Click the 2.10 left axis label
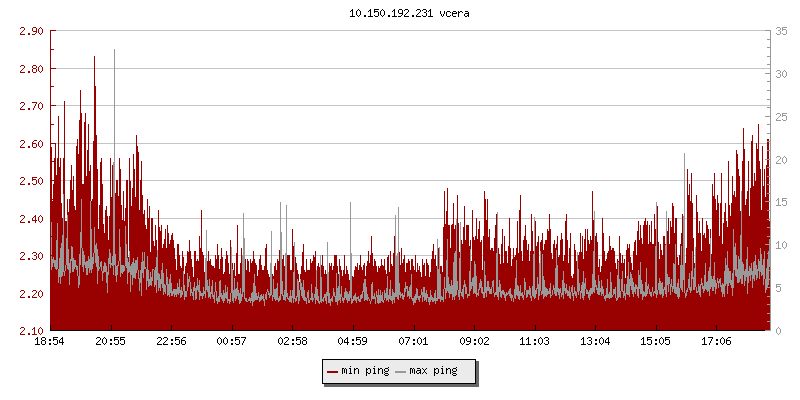The width and height of the screenshot is (800, 400). coord(31,331)
